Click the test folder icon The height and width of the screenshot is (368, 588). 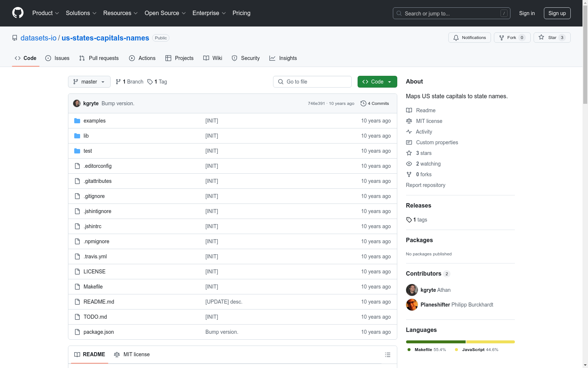pyautogui.click(x=77, y=151)
